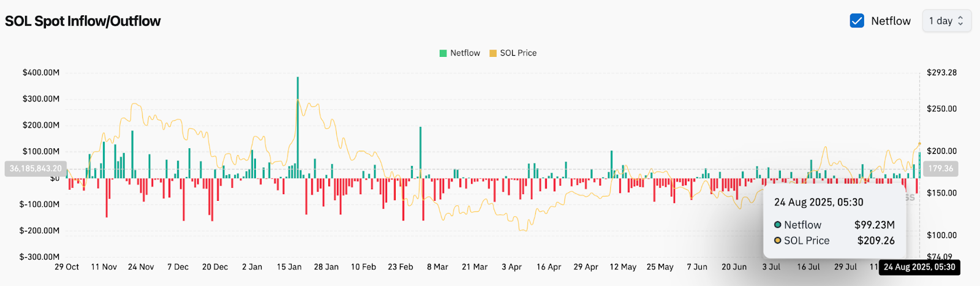Click the 179.36 right axis price label
The height and width of the screenshot is (286, 980).
pos(940,168)
